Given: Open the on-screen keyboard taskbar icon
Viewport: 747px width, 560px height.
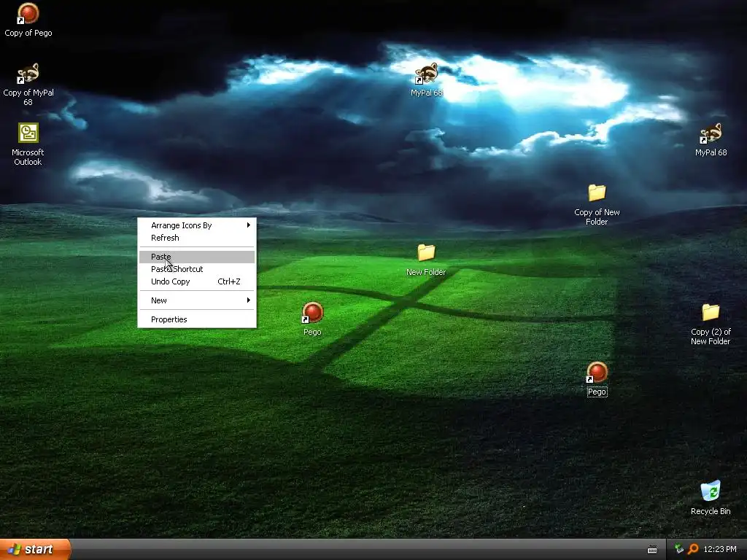Looking at the screenshot, I should pos(652,550).
